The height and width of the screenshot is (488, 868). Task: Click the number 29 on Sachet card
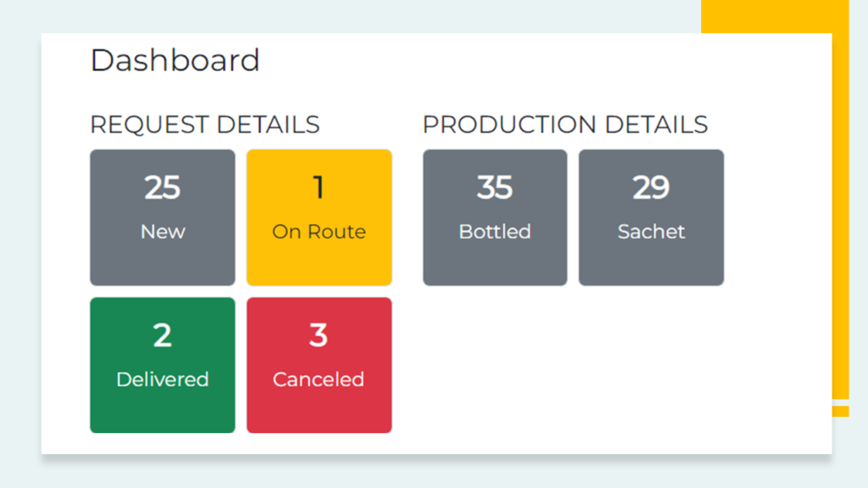point(651,187)
